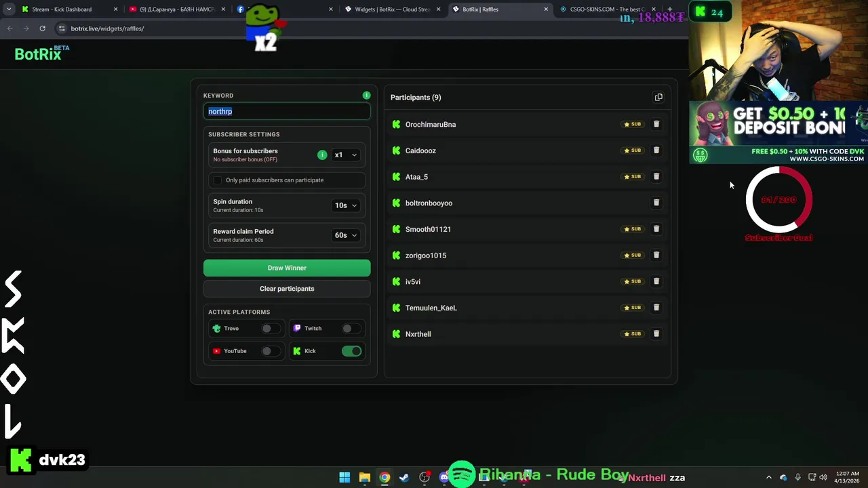868x488 pixels.
Task: Remove zorigoo1015 using trash icon
Action: click(656, 255)
